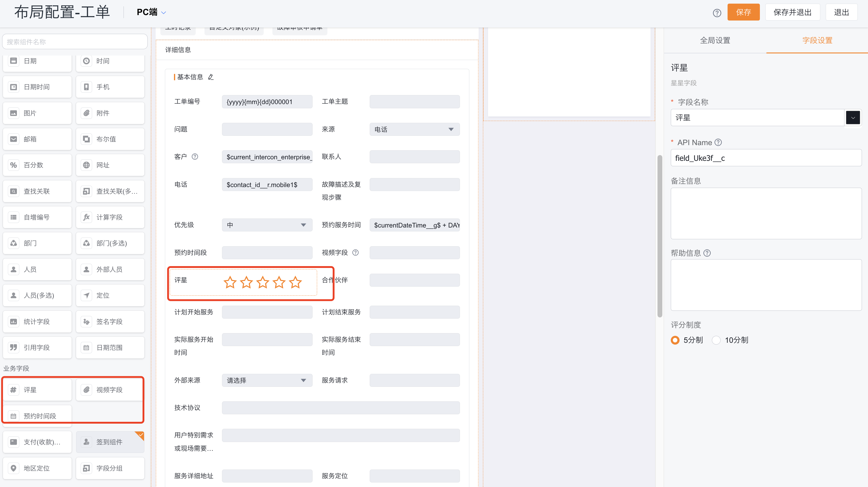Select the 日期范围 calendar component icon

86,347
